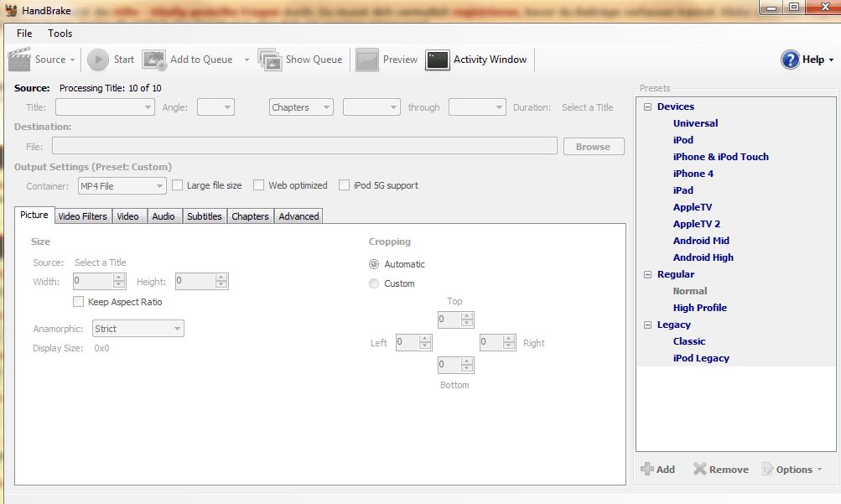Click the Show Queue icon
Viewport: 841px width, 504px height.
tap(270, 60)
